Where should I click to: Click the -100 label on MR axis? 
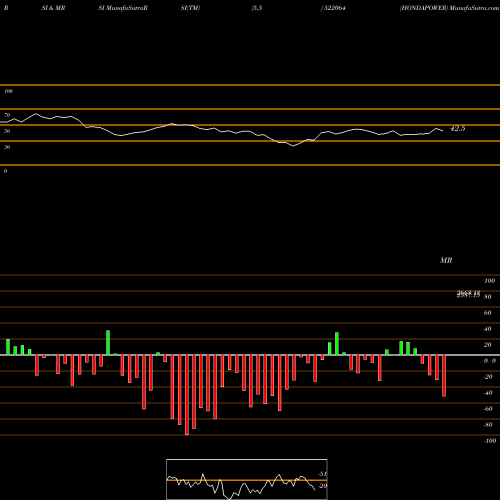(x=490, y=441)
